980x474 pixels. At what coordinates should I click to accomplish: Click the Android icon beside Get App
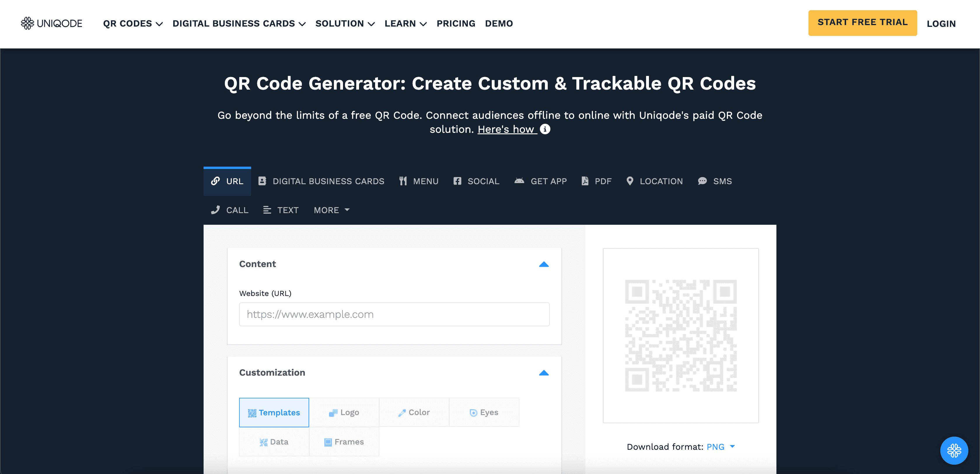click(x=519, y=181)
